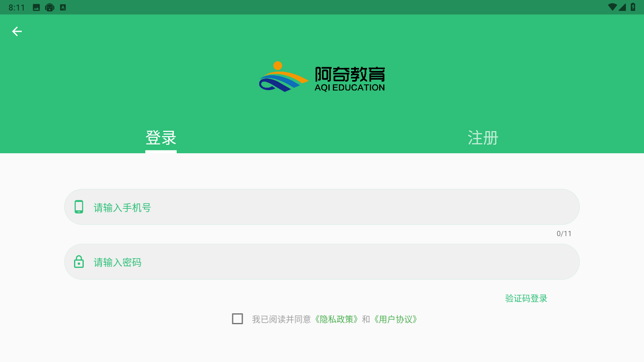Select the phone icon in mobile field
Image resolution: width=644 pixels, height=362 pixels.
click(x=79, y=207)
